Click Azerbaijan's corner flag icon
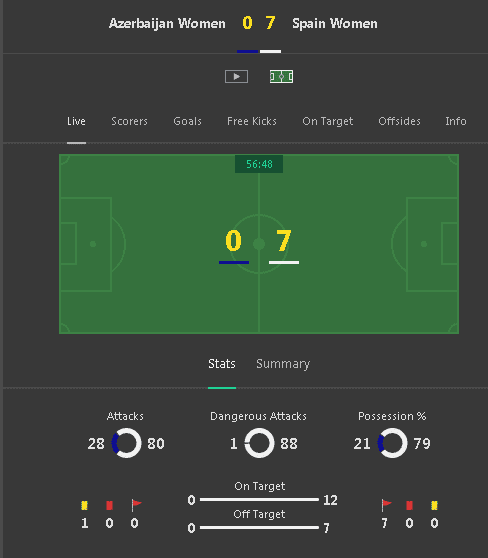The height and width of the screenshot is (558, 488). click(x=136, y=505)
